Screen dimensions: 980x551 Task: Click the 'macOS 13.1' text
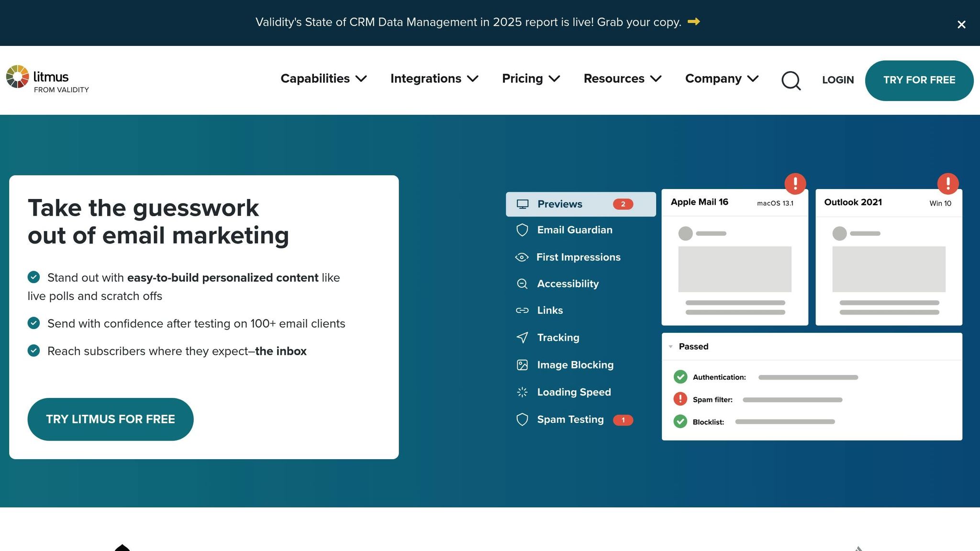click(775, 203)
